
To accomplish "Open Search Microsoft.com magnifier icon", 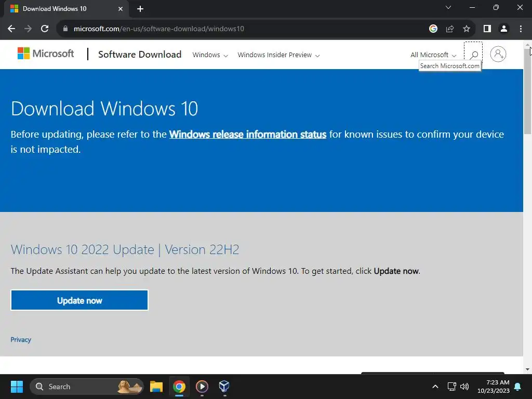I will click(474, 54).
